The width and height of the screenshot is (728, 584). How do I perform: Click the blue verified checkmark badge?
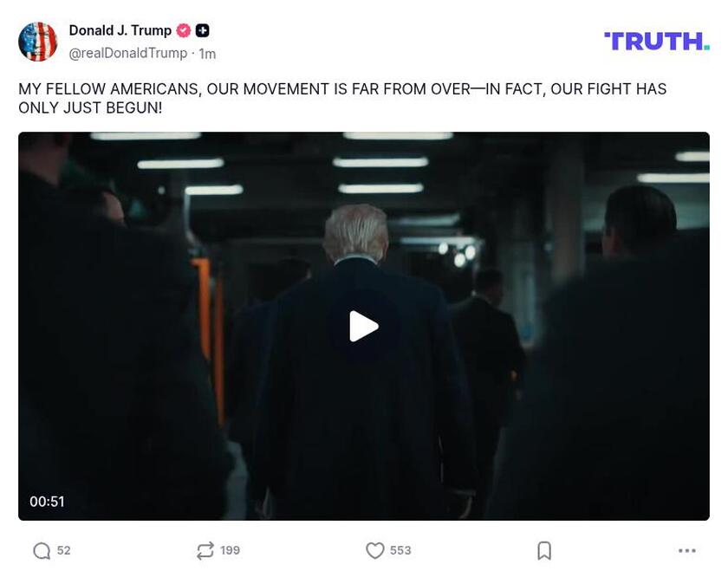(183, 29)
